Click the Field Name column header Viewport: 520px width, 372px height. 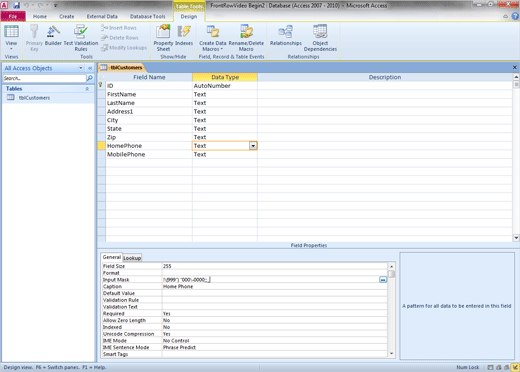(x=149, y=77)
